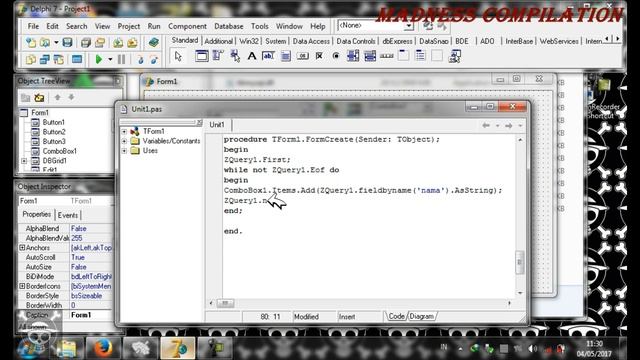Click the code editor vertical scrollbar thumb
The width and height of the screenshot is (640, 360).
[x=519, y=262]
